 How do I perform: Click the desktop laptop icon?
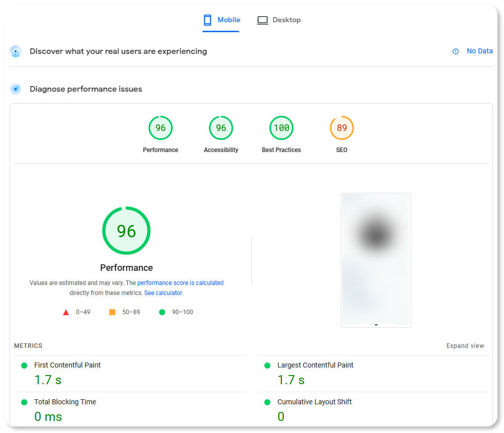coord(262,20)
